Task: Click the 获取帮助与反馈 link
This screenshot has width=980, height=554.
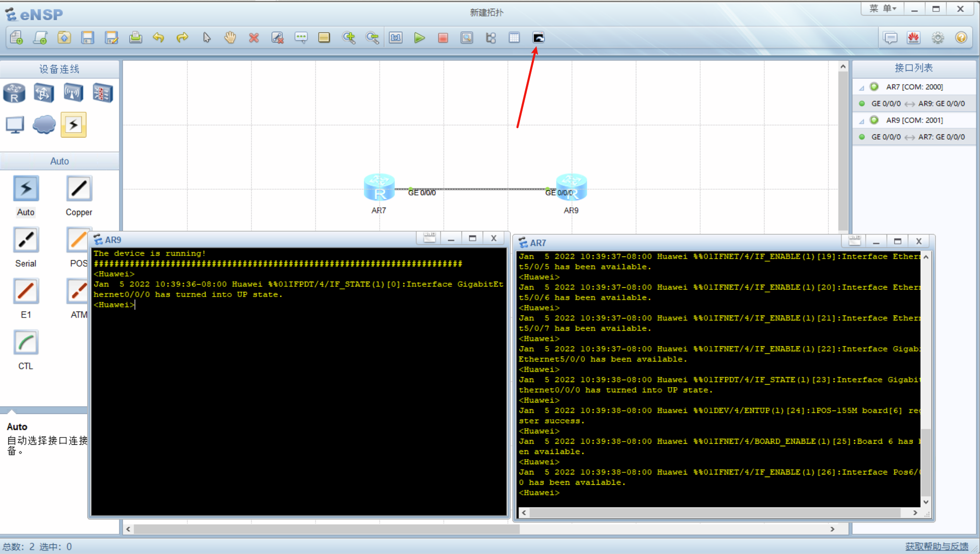Action: (x=937, y=546)
